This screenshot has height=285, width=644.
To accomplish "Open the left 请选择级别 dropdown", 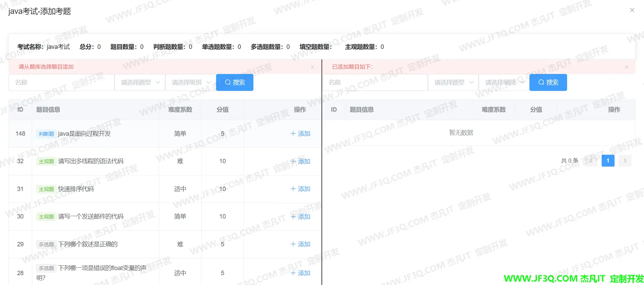I will [x=191, y=82].
